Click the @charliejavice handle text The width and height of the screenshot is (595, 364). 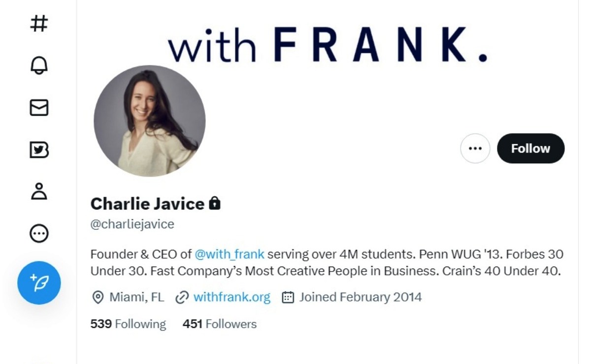pyautogui.click(x=132, y=224)
